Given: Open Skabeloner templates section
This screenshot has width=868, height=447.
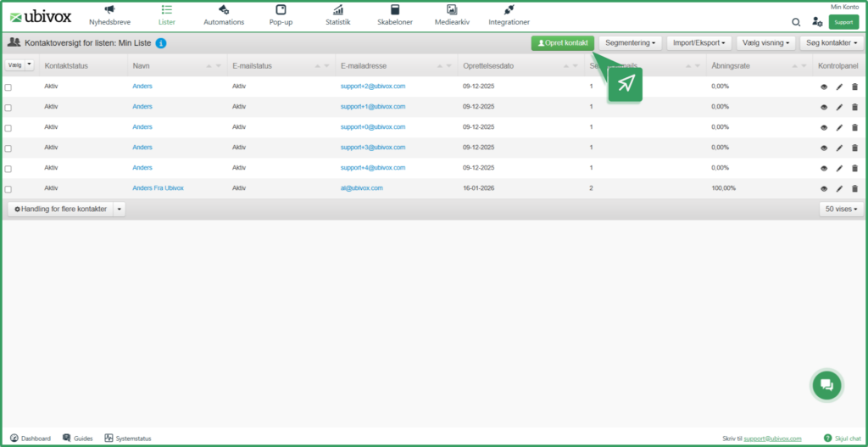Looking at the screenshot, I should pyautogui.click(x=395, y=15).
